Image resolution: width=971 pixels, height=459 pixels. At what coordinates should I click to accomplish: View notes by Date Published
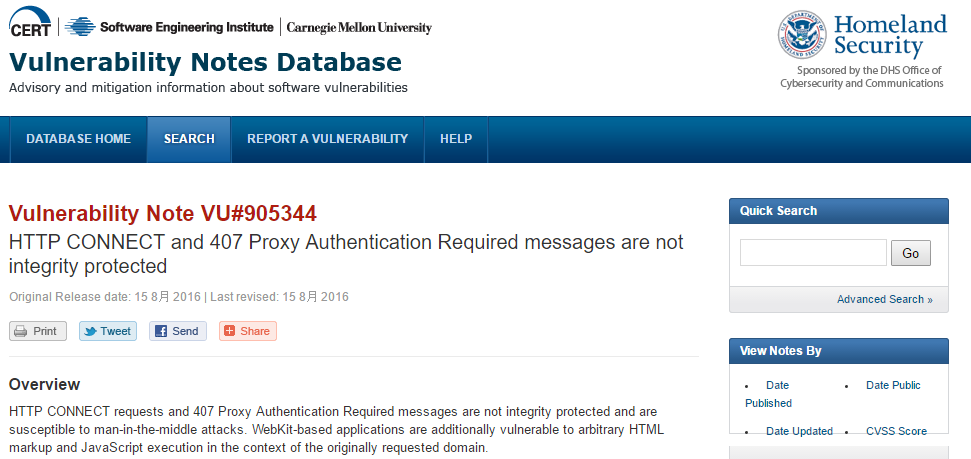(x=768, y=394)
